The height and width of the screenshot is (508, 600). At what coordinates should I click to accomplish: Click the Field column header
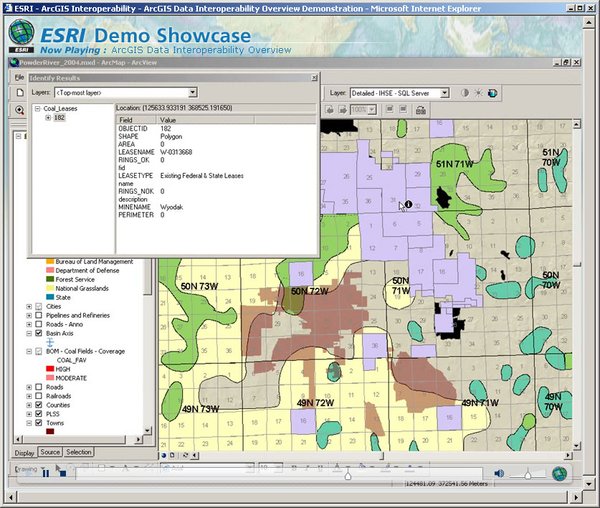[137, 120]
